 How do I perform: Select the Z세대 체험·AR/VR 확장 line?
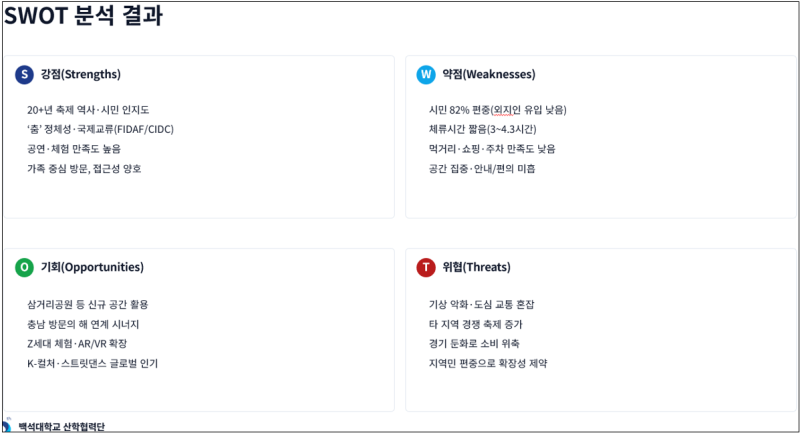click(x=84, y=343)
